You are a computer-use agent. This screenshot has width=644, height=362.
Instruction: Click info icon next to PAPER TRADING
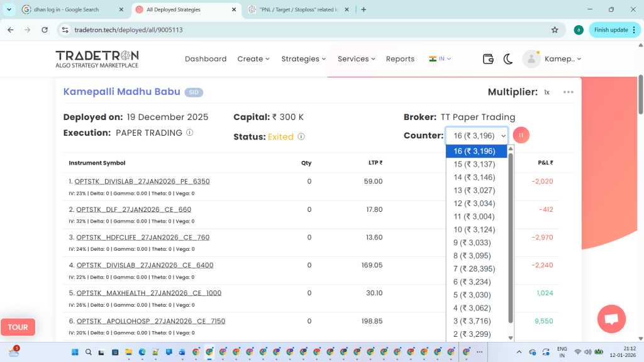click(x=189, y=133)
